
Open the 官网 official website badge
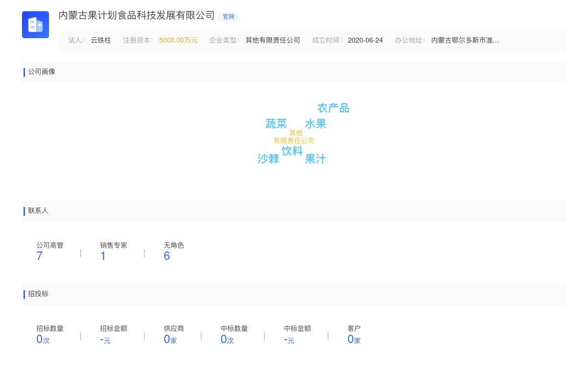point(228,17)
